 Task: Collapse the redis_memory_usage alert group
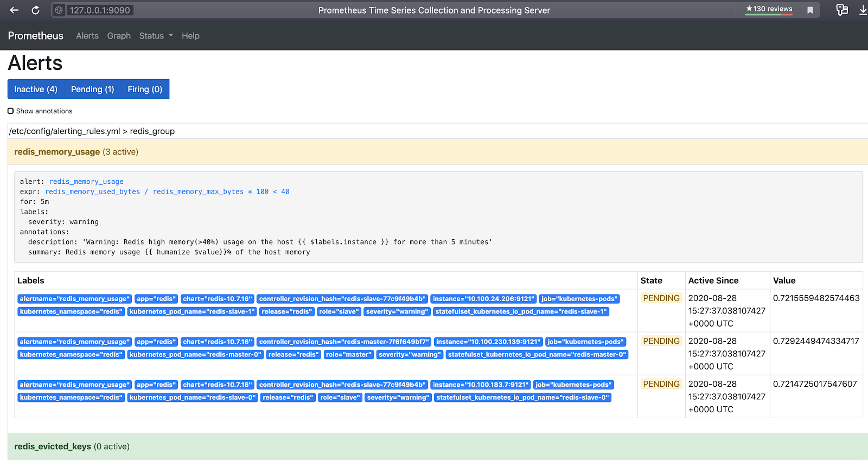438,152
